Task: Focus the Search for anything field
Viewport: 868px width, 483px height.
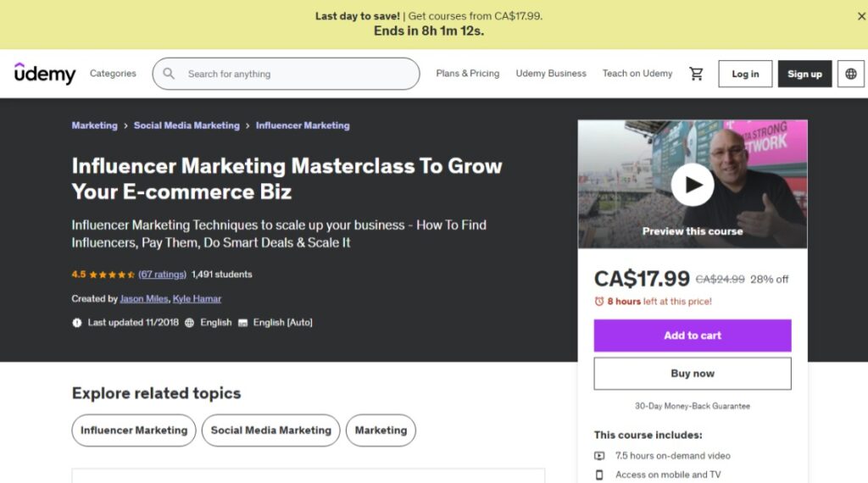Action: tap(287, 74)
